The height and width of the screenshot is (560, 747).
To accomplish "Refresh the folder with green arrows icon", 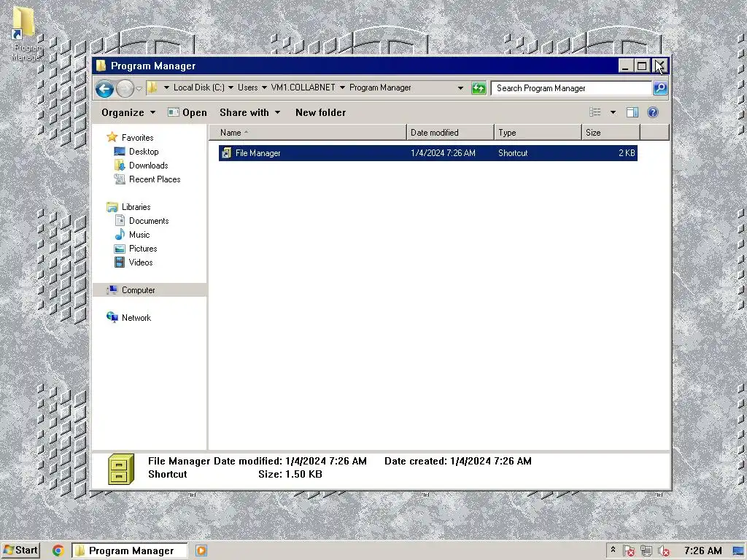I will click(479, 88).
